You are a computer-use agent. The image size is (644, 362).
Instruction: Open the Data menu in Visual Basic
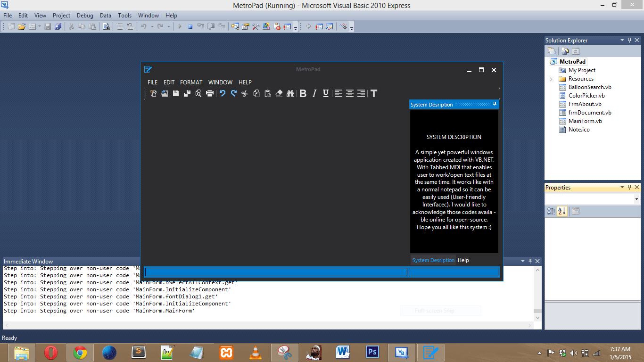(106, 16)
